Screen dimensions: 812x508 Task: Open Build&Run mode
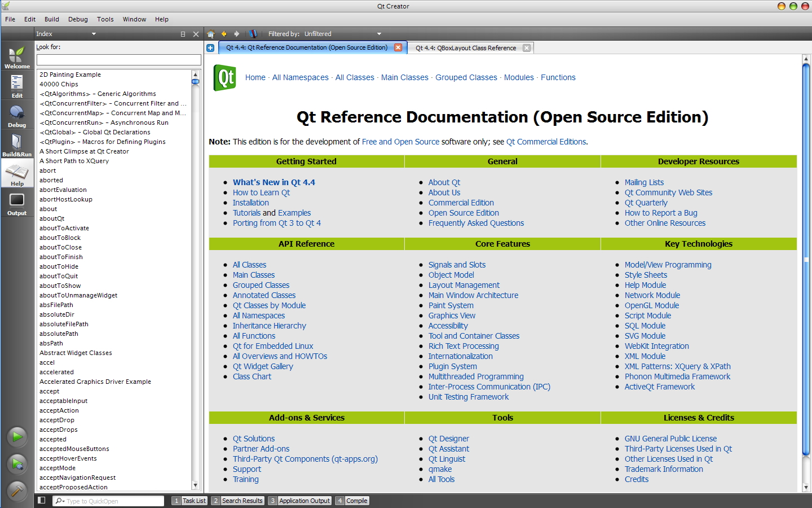pyautogui.click(x=17, y=145)
